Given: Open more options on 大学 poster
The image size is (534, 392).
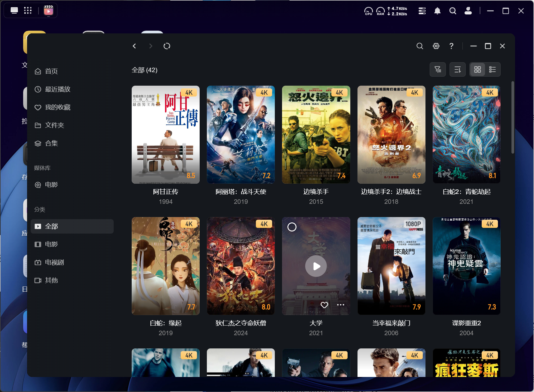Looking at the screenshot, I should click(341, 305).
